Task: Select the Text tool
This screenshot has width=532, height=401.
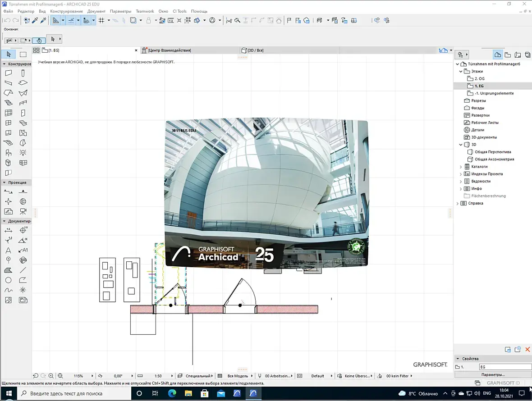Action: click(x=9, y=251)
